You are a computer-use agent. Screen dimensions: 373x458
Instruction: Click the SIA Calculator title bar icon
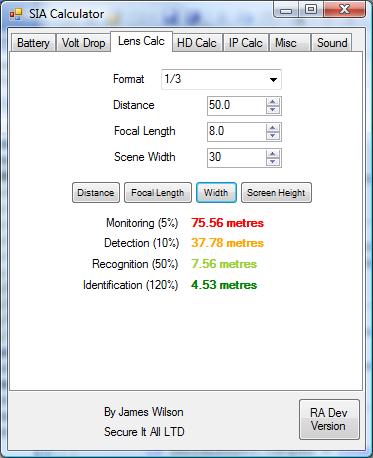click(16, 14)
